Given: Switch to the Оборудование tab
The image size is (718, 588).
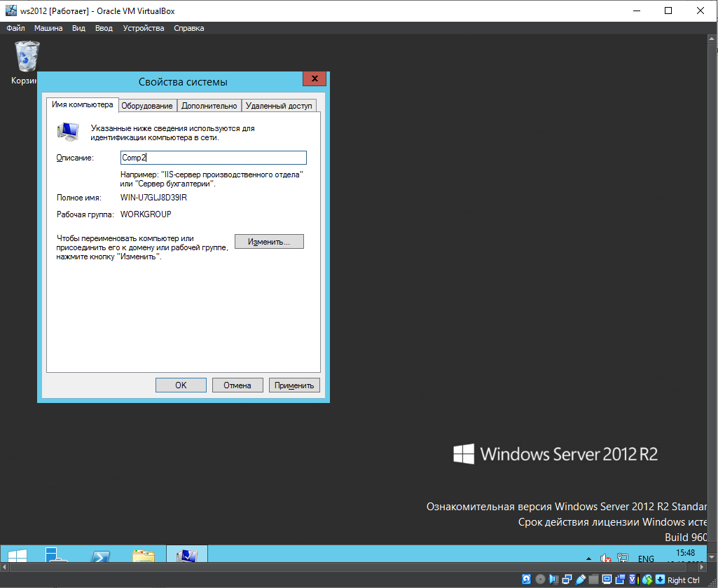Looking at the screenshot, I should pyautogui.click(x=147, y=106).
